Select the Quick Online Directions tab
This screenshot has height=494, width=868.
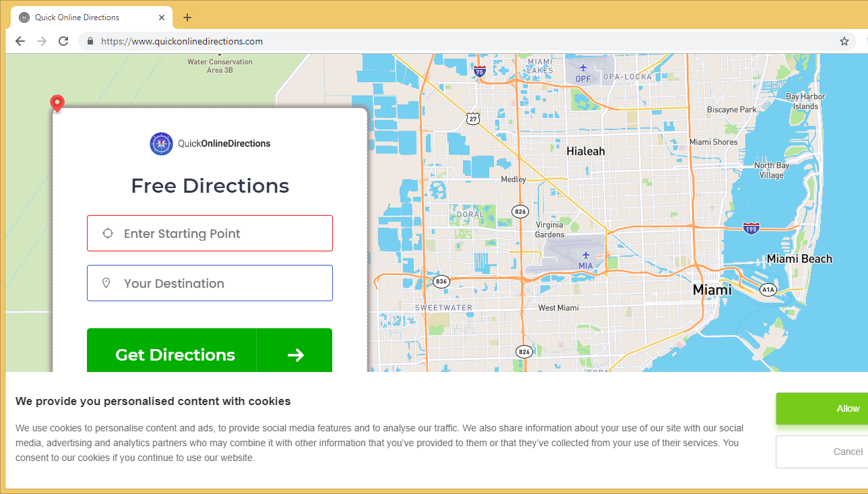(88, 18)
